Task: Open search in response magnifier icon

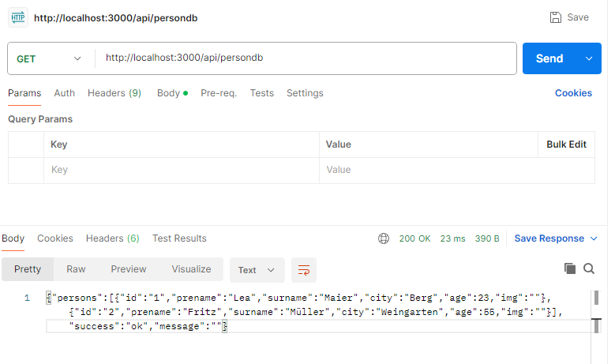Action: click(x=589, y=268)
